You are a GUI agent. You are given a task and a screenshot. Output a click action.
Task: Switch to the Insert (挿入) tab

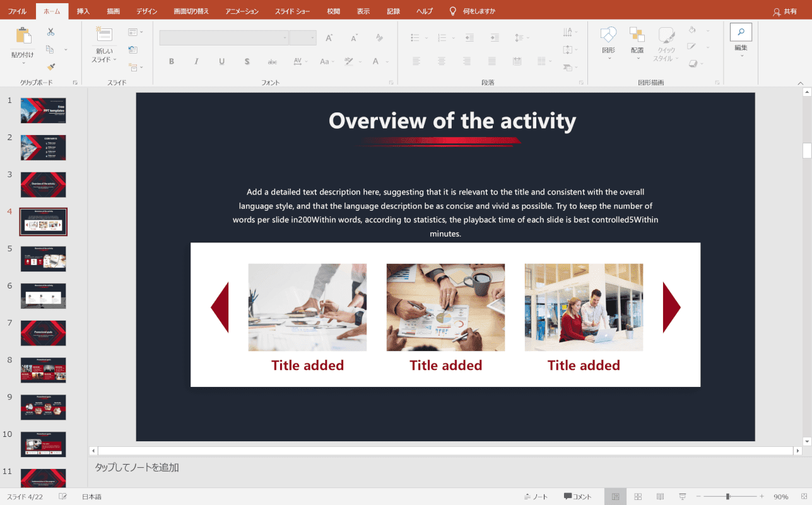83,11
